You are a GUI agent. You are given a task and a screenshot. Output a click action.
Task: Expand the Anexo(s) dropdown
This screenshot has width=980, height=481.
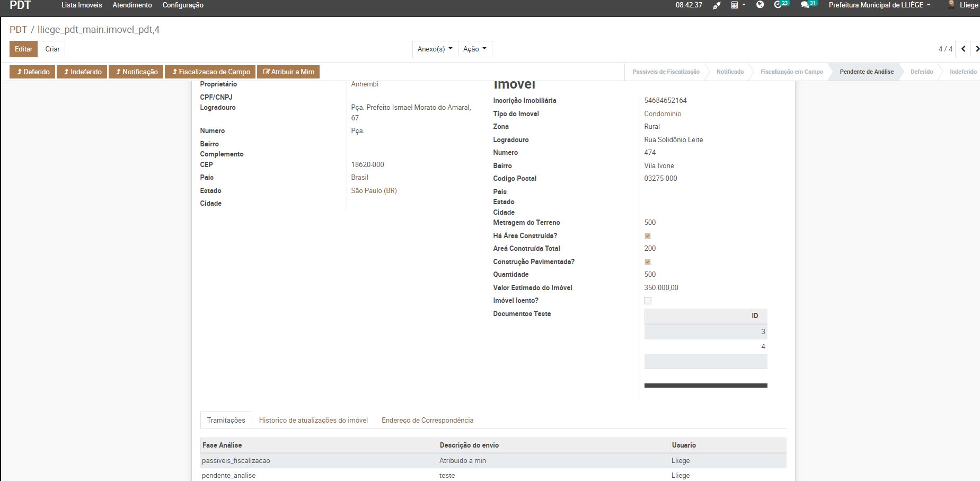[x=435, y=49]
